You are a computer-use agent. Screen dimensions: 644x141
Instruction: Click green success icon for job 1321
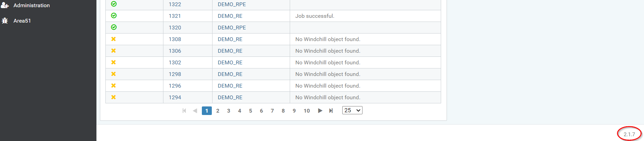click(x=114, y=16)
